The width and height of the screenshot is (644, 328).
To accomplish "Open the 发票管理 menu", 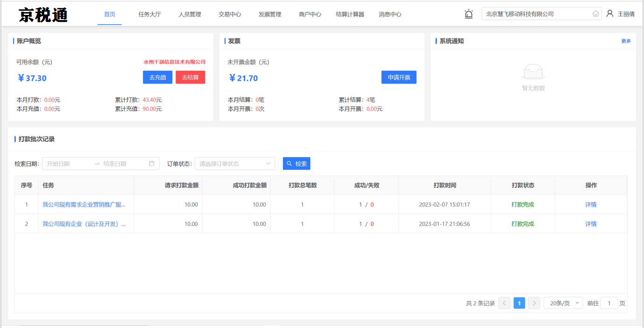I will [x=270, y=14].
